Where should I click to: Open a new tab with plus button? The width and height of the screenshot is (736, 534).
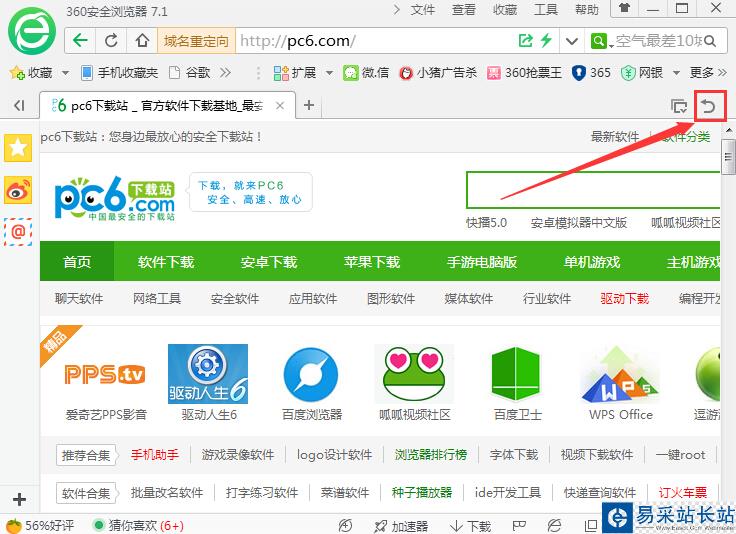pos(308,105)
